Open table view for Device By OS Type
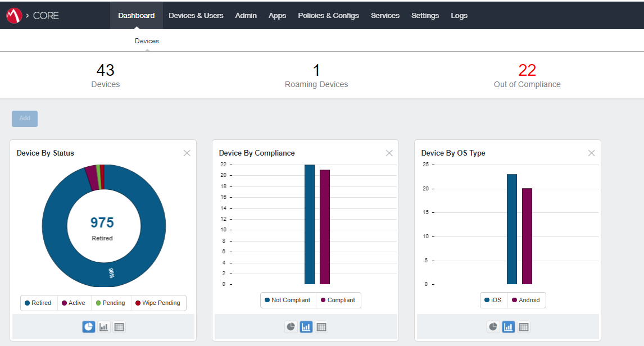644x346 pixels. click(x=523, y=326)
